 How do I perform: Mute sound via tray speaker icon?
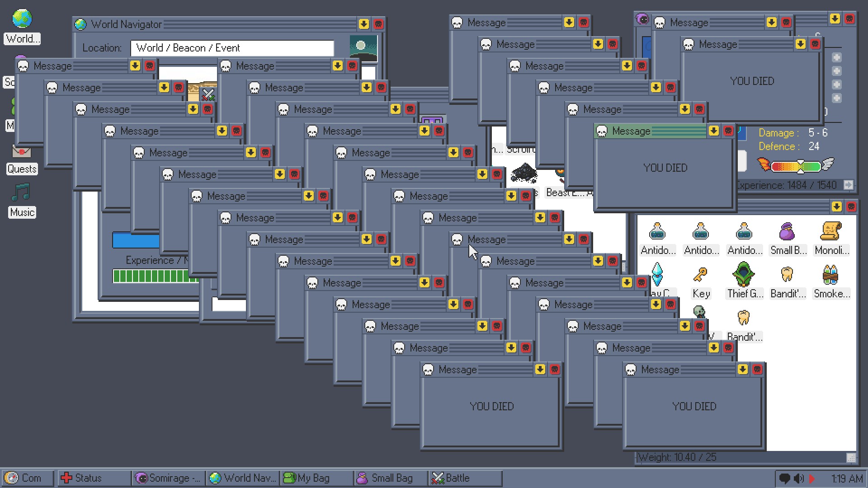tap(799, 478)
